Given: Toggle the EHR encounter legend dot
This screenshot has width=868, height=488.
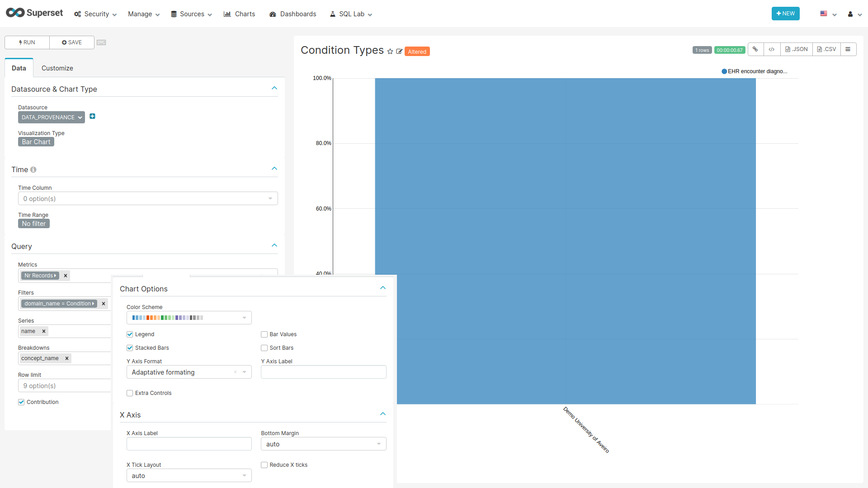Looking at the screenshot, I should 724,71.
